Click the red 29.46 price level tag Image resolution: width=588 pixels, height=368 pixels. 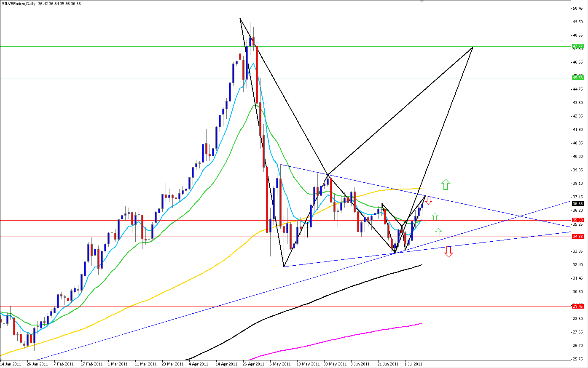point(578,306)
